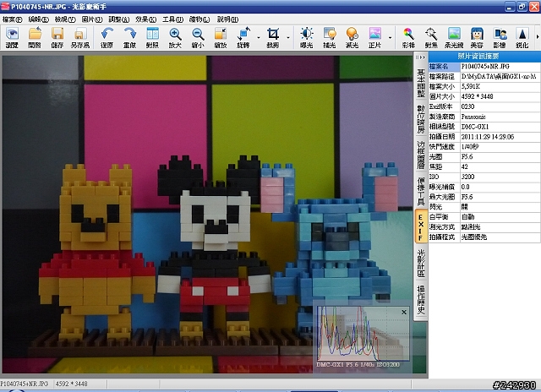Viewport: 541px width, 392px height.
Task: Click the 旋轉 rotate icon
Action: [243, 37]
